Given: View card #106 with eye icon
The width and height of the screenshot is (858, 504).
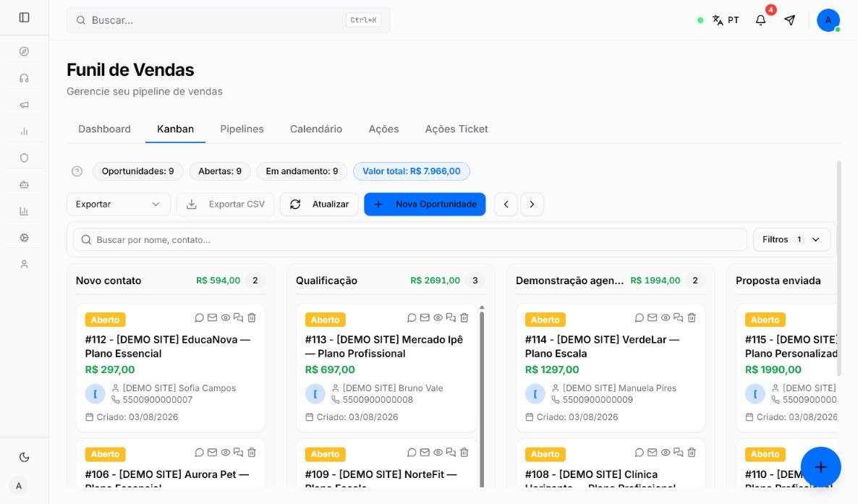Looking at the screenshot, I should pos(226,453).
